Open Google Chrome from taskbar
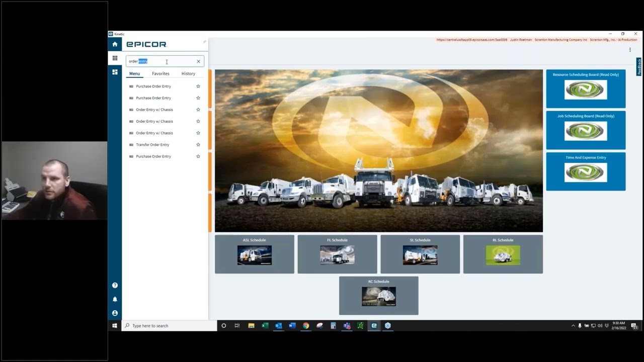This screenshot has width=644, height=362. [x=305, y=326]
